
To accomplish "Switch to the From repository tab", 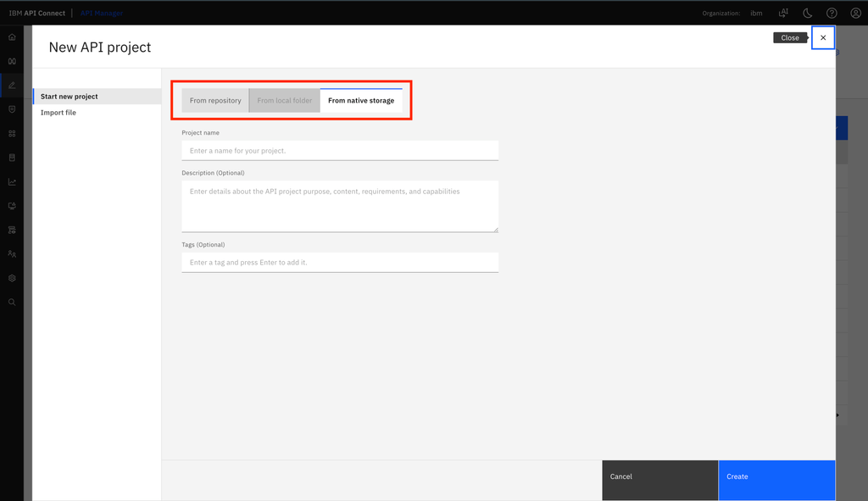I will click(215, 100).
